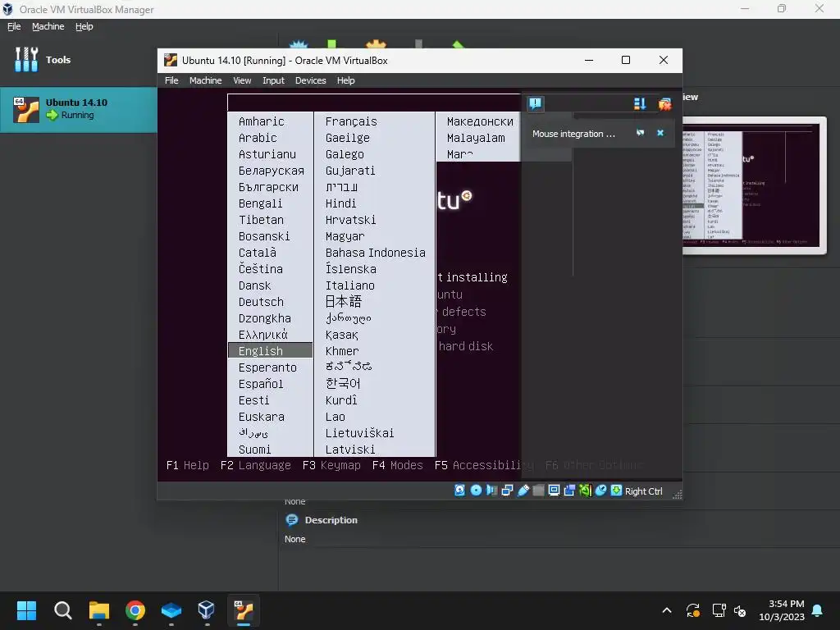Open the Windows Start menu

(x=26, y=610)
